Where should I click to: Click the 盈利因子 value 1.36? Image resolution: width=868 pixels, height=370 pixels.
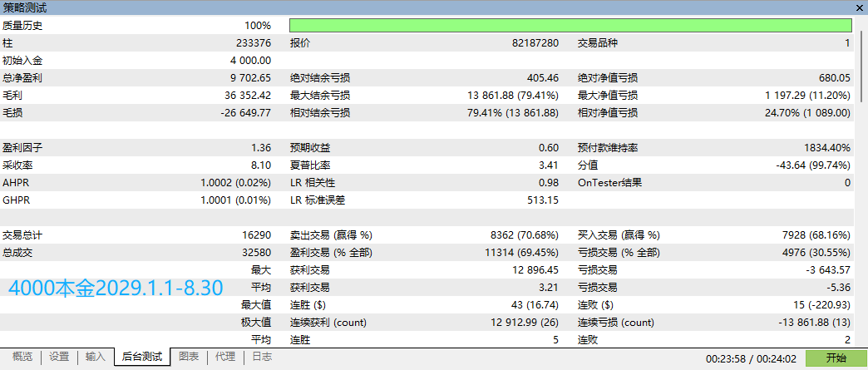click(x=261, y=148)
